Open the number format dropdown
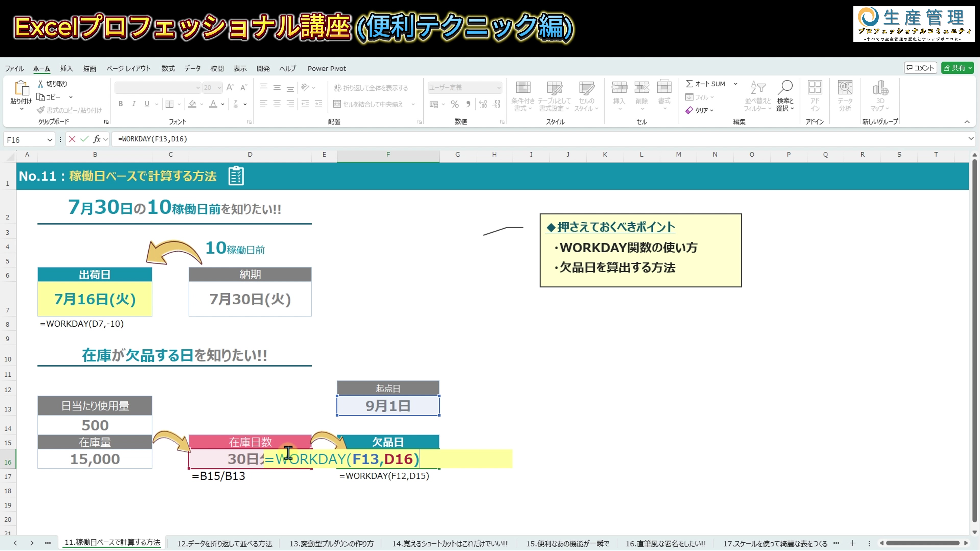980x551 pixels. pyautogui.click(x=499, y=88)
